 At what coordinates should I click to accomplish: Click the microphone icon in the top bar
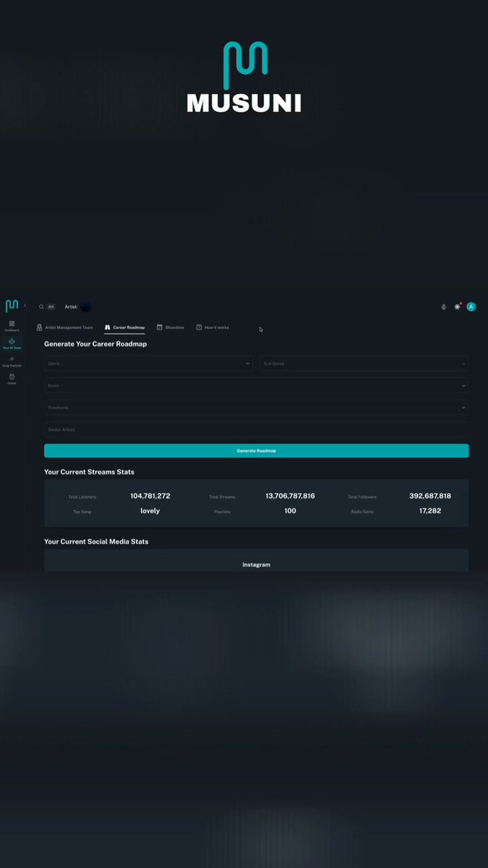(x=444, y=307)
